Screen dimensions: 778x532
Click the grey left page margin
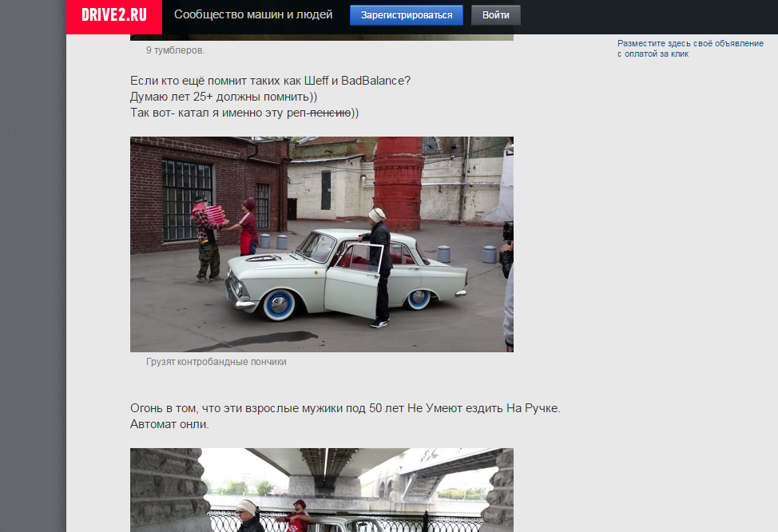[x=33, y=266]
